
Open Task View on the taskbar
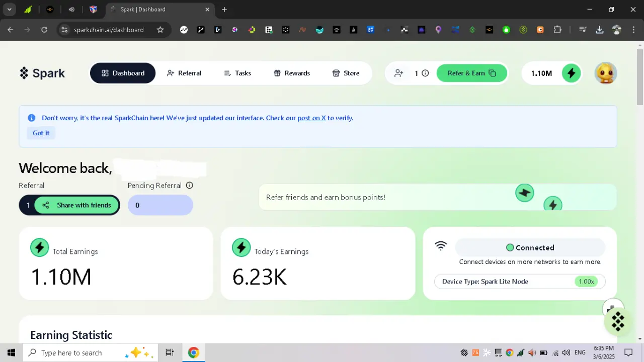[x=170, y=352]
